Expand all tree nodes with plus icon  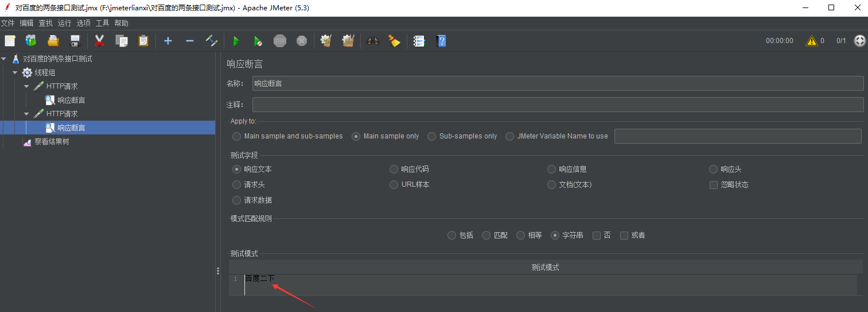tap(168, 41)
